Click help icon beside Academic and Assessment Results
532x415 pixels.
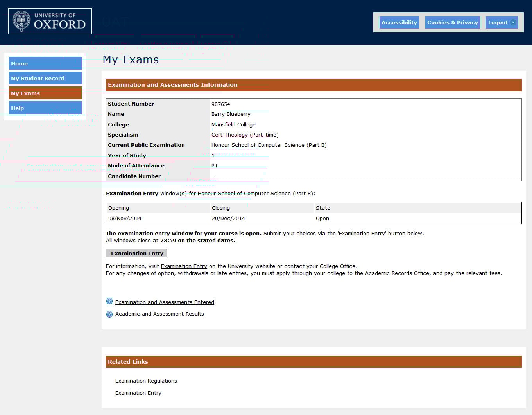click(109, 314)
